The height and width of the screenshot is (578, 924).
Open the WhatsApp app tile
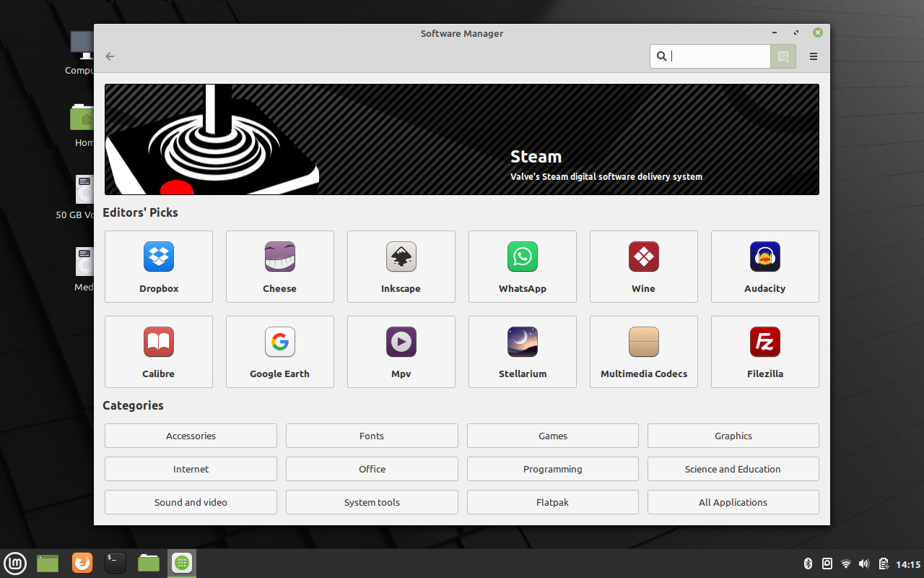(523, 267)
